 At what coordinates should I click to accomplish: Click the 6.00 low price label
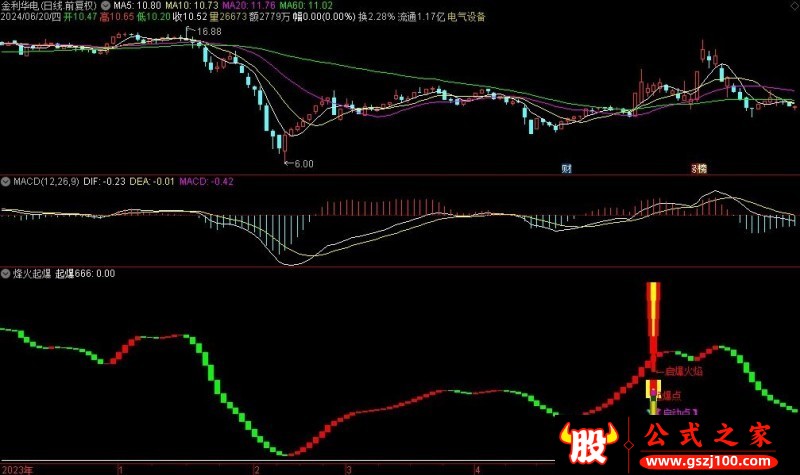[304, 164]
